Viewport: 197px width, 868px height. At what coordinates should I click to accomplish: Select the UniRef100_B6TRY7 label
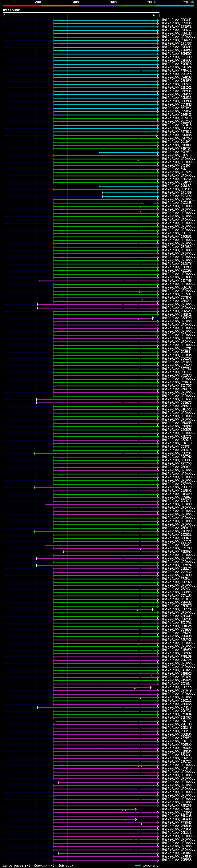click(177, 108)
